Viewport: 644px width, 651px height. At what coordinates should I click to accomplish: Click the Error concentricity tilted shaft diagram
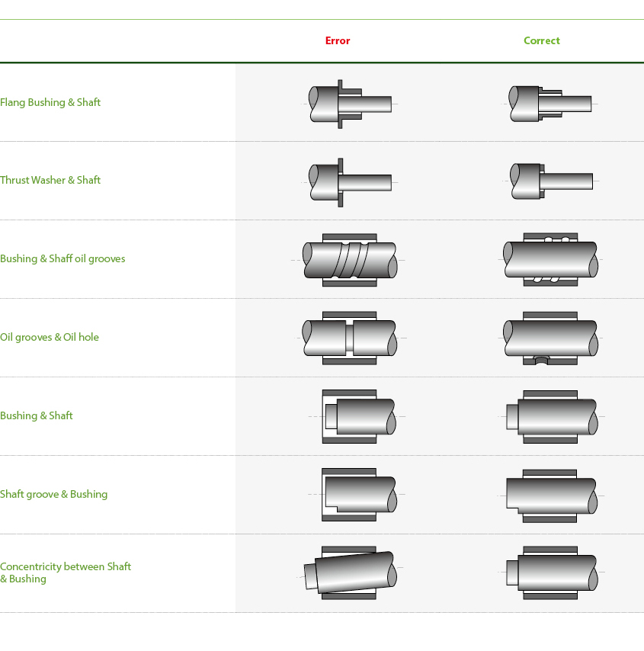[x=350, y=572]
